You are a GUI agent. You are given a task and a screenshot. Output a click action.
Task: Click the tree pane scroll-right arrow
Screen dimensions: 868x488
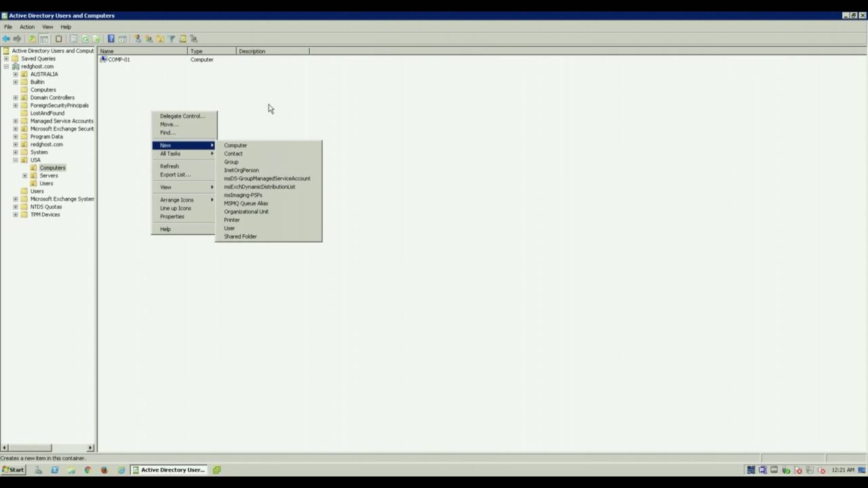[x=91, y=447]
